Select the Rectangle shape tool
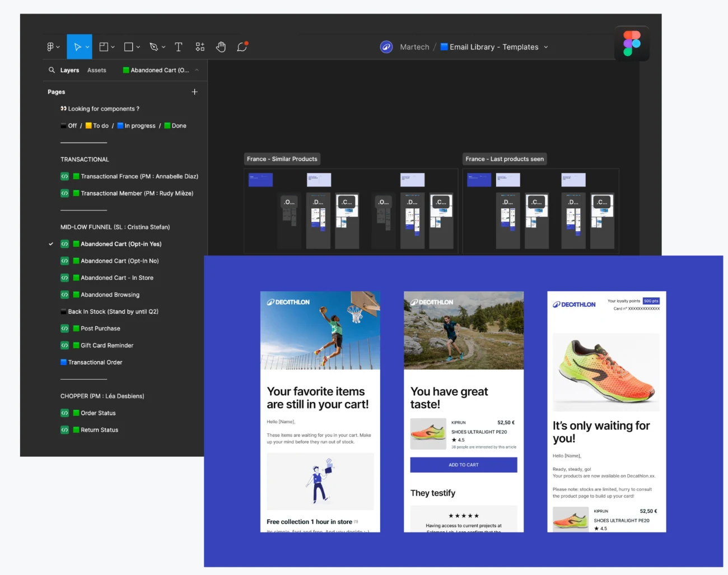728x575 pixels. coord(128,47)
